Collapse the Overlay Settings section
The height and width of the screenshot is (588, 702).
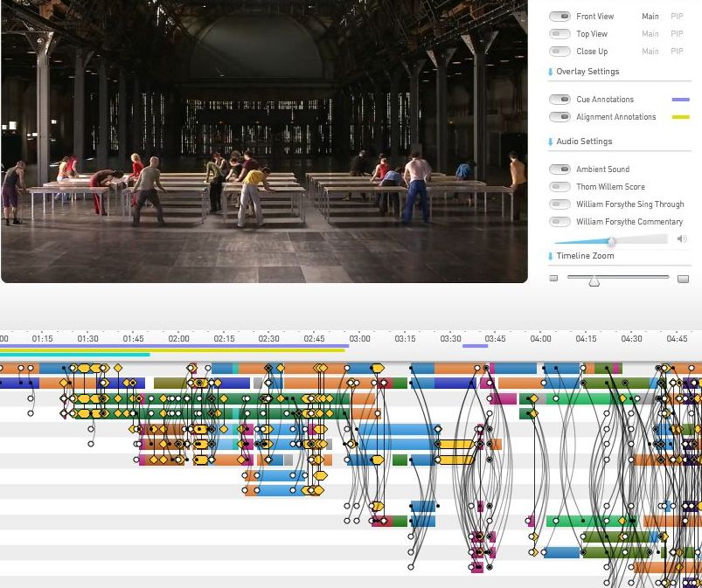pos(550,72)
